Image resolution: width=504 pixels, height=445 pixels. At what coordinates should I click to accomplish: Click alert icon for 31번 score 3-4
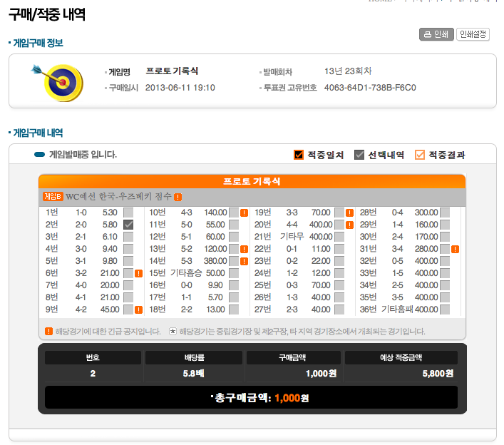455,249
